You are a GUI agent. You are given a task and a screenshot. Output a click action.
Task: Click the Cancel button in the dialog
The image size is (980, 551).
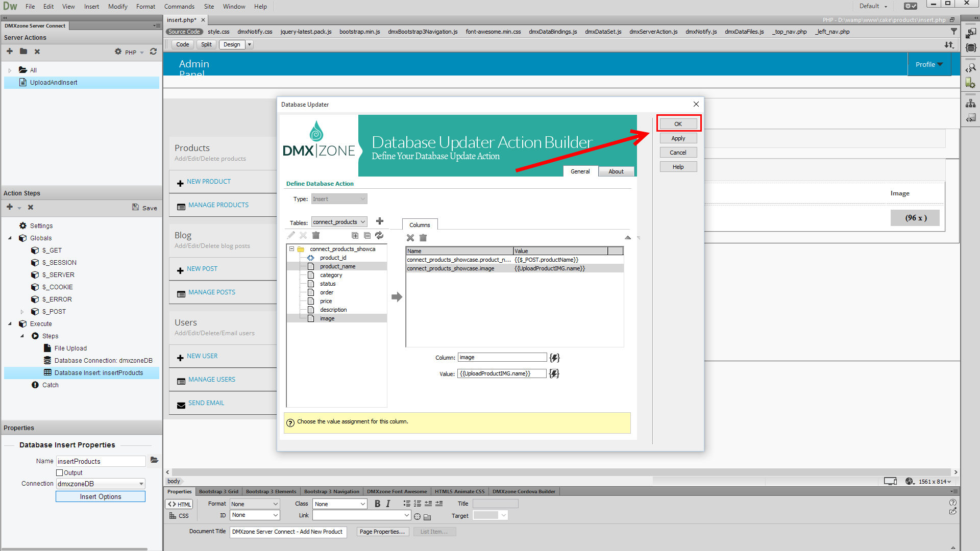tap(678, 153)
